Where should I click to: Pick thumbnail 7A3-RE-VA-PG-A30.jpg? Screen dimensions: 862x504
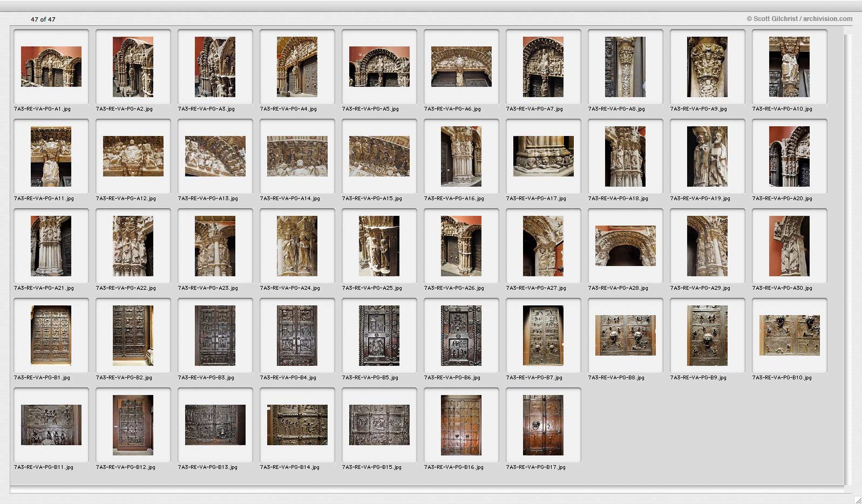[x=790, y=246]
